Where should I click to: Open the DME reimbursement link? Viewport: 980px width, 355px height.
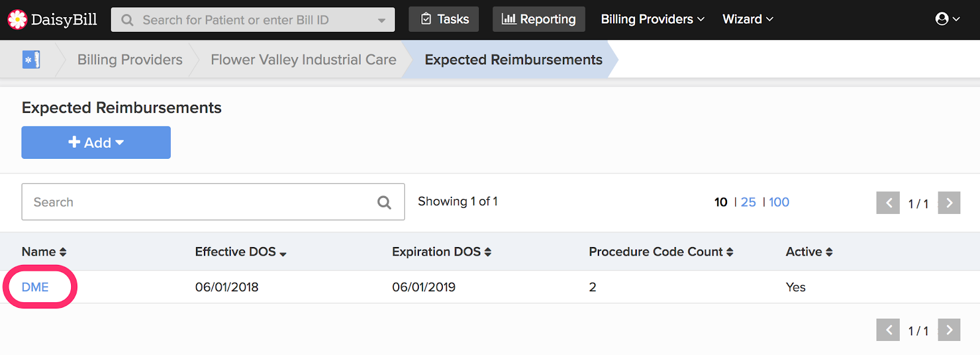pyautogui.click(x=35, y=287)
